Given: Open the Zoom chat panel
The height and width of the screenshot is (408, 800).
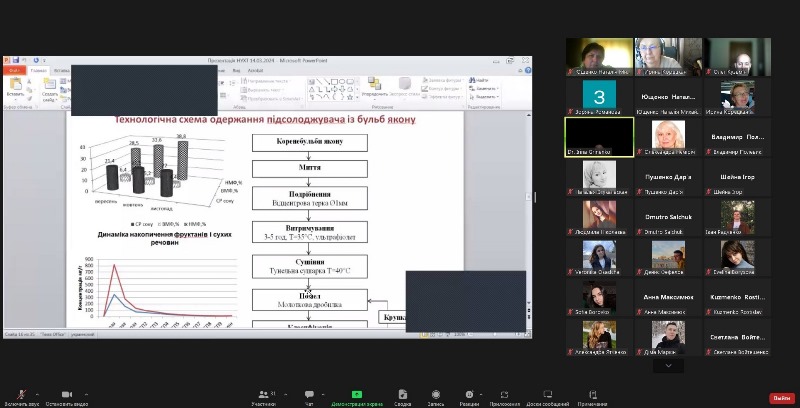Looking at the screenshot, I should tap(309, 395).
